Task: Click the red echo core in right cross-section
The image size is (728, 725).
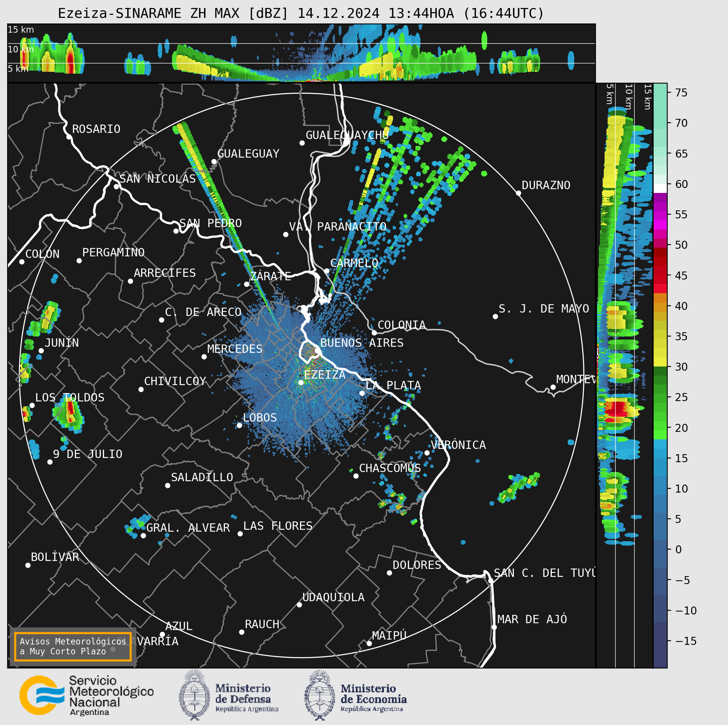Action: click(618, 409)
